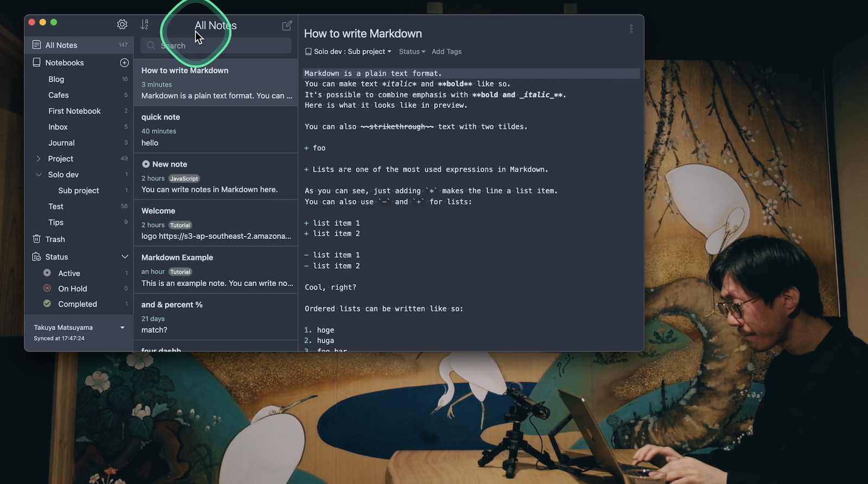Image resolution: width=868 pixels, height=484 pixels.
Task: Open the 'quick note' note
Action: (x=216, y=130)
